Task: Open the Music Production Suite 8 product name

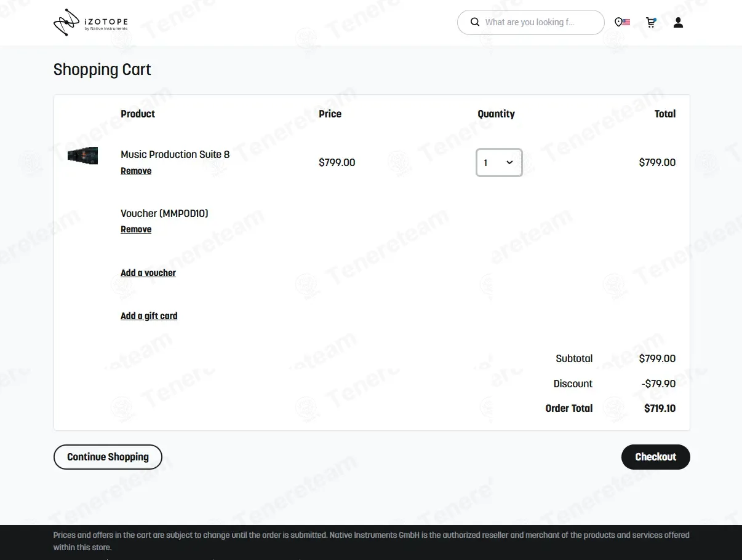Action: pyautogui.click(x=175, y=154)
